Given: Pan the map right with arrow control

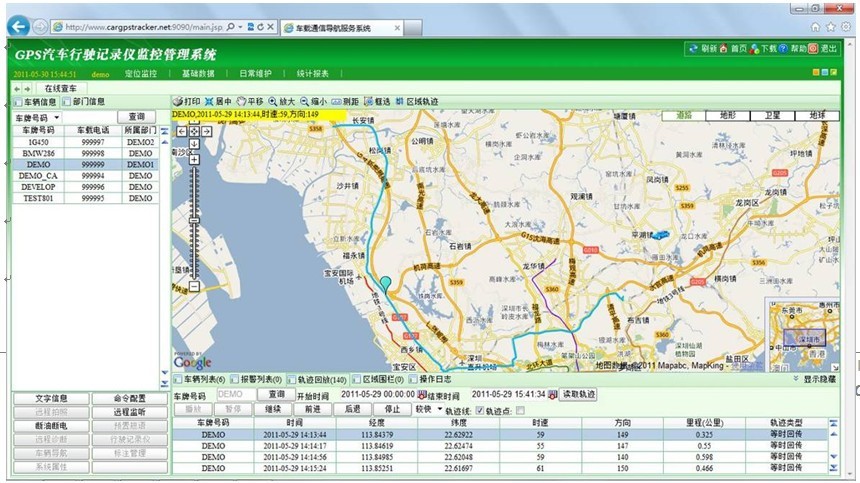Looking at the screenshot, I should [x=207, y=132].
